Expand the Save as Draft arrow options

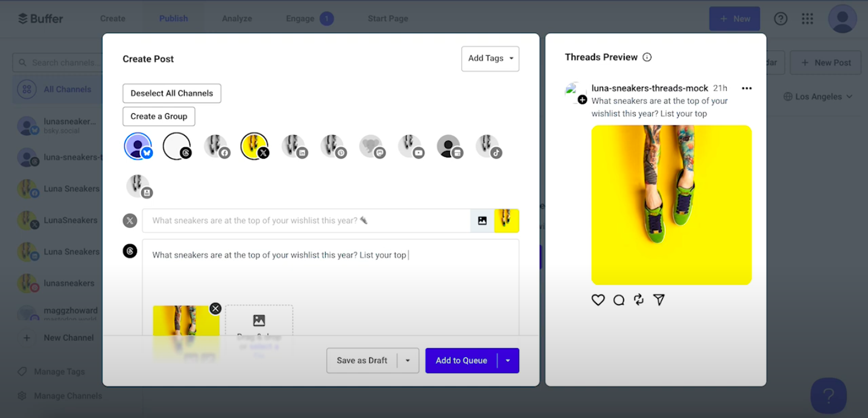click(x=408, y=361)
